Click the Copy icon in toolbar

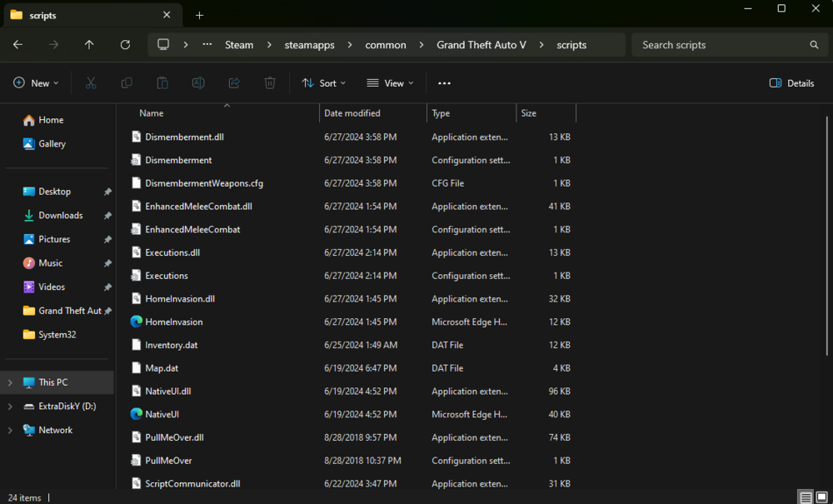[127, 83]
